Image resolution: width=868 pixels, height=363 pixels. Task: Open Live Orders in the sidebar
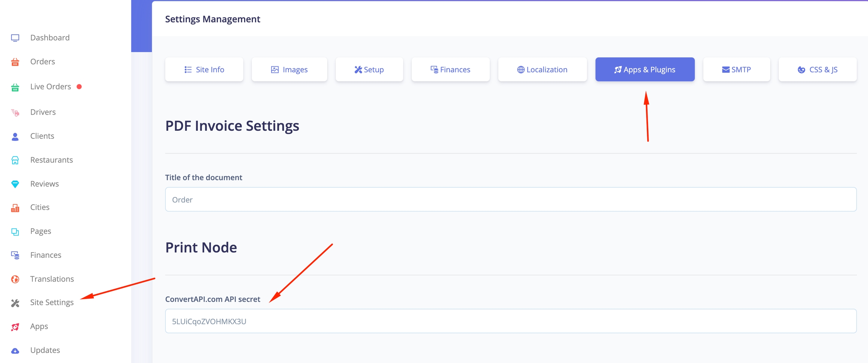tap(50, 87)
